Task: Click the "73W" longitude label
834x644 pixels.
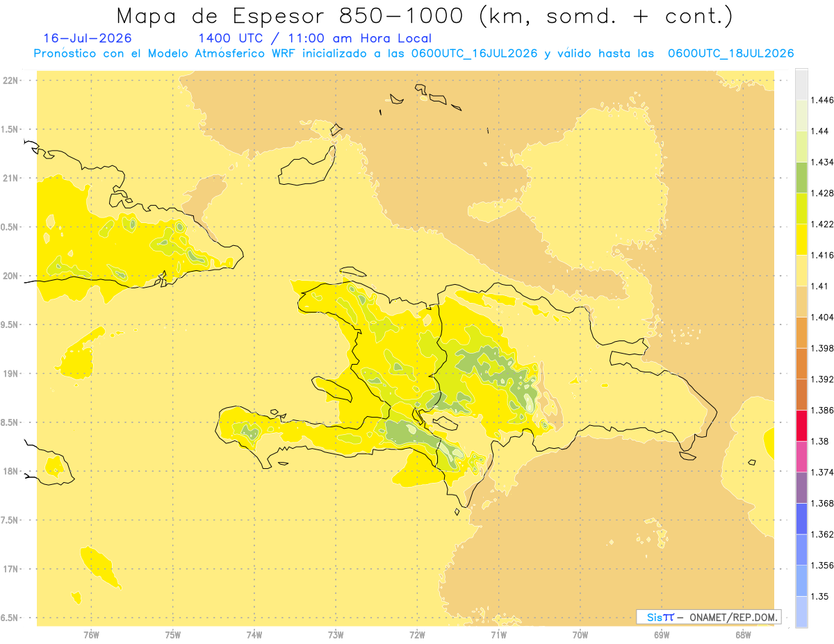Action: 336,634
